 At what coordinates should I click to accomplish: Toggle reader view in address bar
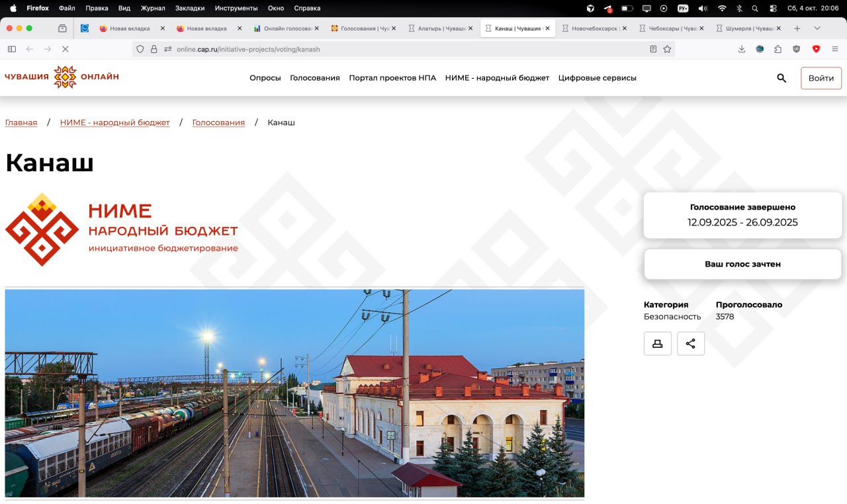coord(653,49)
